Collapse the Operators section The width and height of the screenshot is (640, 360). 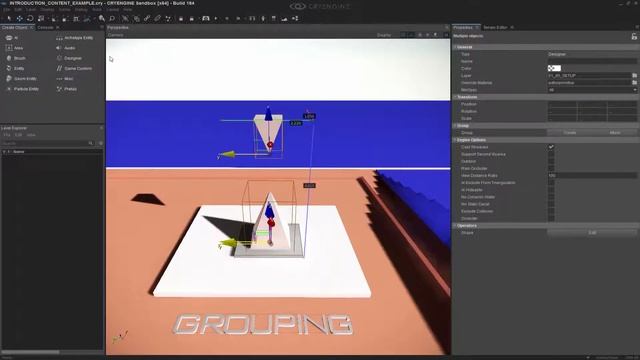point(455,225)
